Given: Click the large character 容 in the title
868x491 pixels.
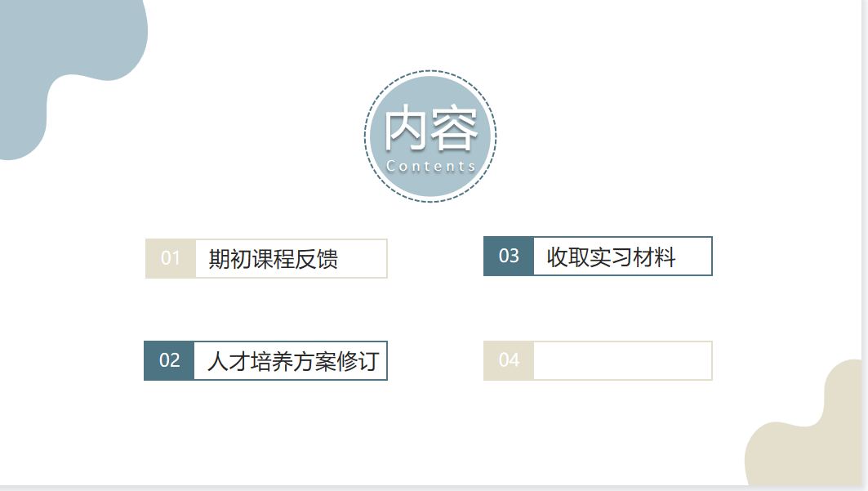Looking at the screenshot, I should point(454,128).
